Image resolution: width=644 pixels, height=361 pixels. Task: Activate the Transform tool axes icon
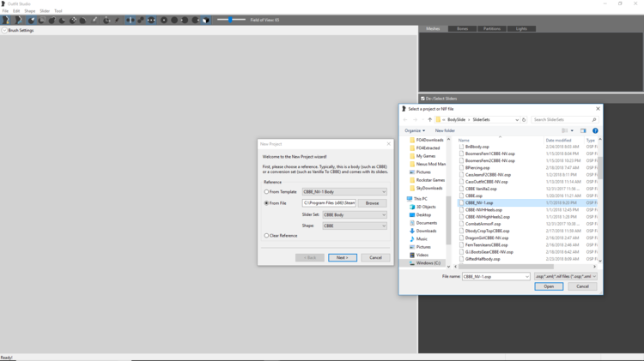coord(106,20)
